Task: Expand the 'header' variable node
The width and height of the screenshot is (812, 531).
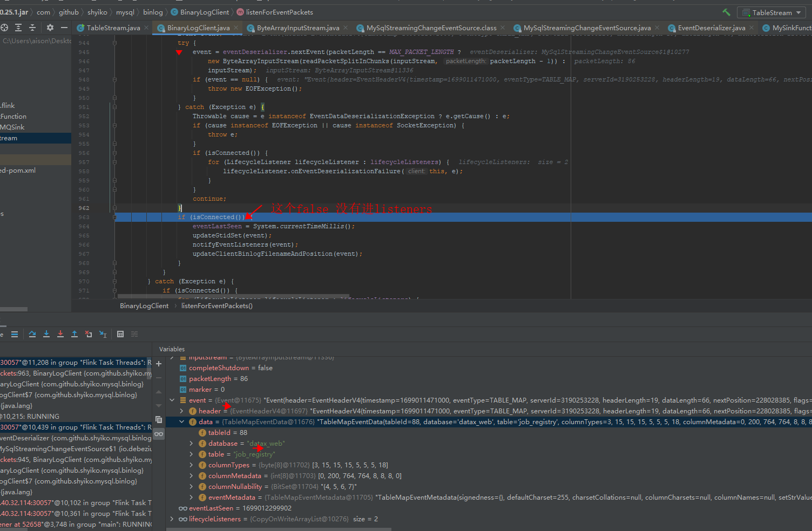Action: [182, 411]
